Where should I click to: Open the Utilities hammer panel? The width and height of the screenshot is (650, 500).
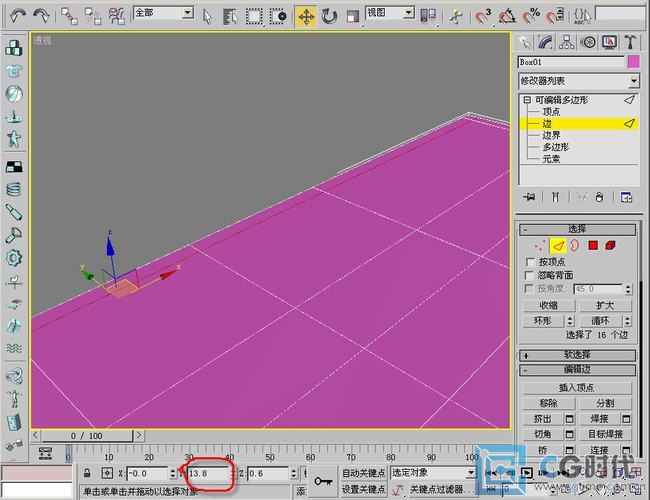point(630,42)
